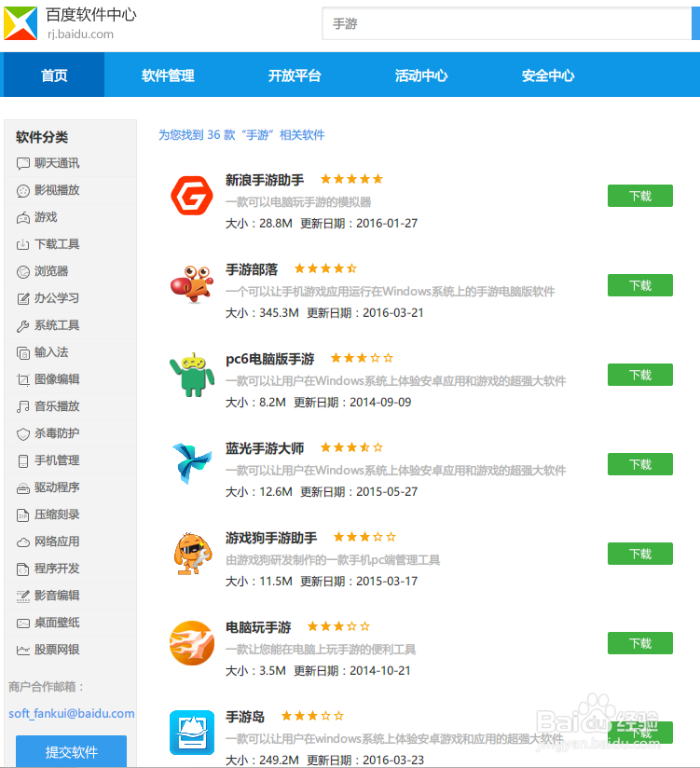700x768 pixels.
Task: Click the 桌面壁纸 picture icon
Action: point(23,623)
